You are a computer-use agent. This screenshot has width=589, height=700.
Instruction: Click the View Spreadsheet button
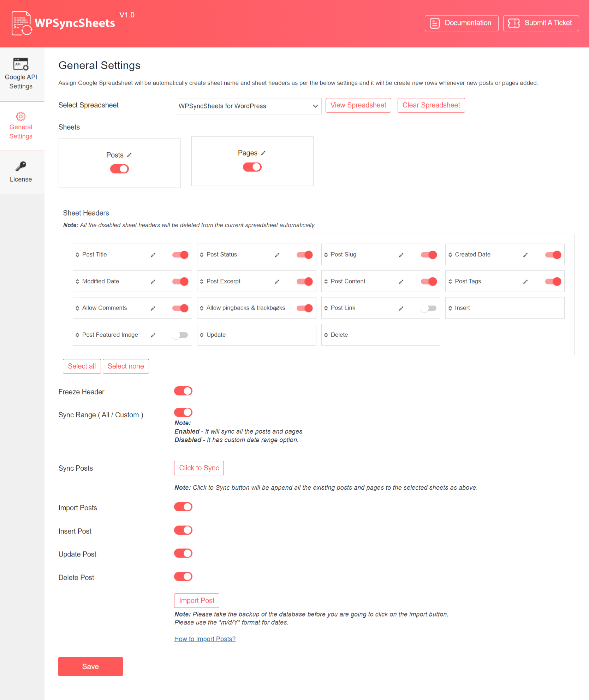pos(358,105)
